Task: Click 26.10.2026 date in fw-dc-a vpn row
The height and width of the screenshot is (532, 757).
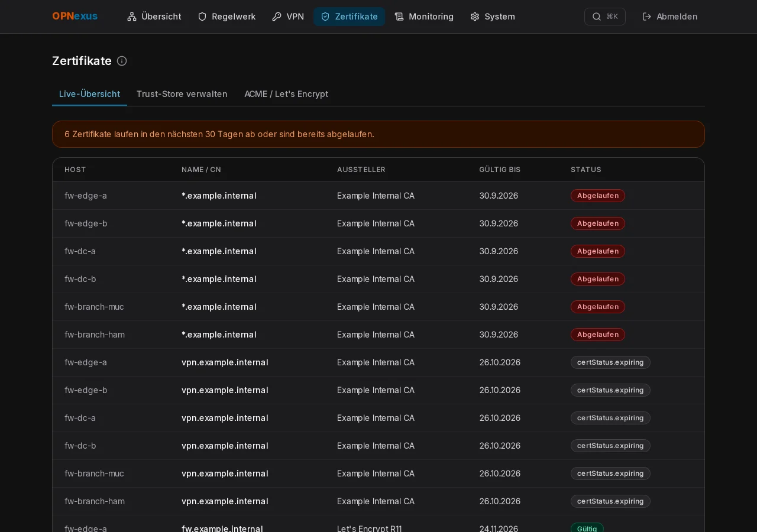Action: (500, 418)
